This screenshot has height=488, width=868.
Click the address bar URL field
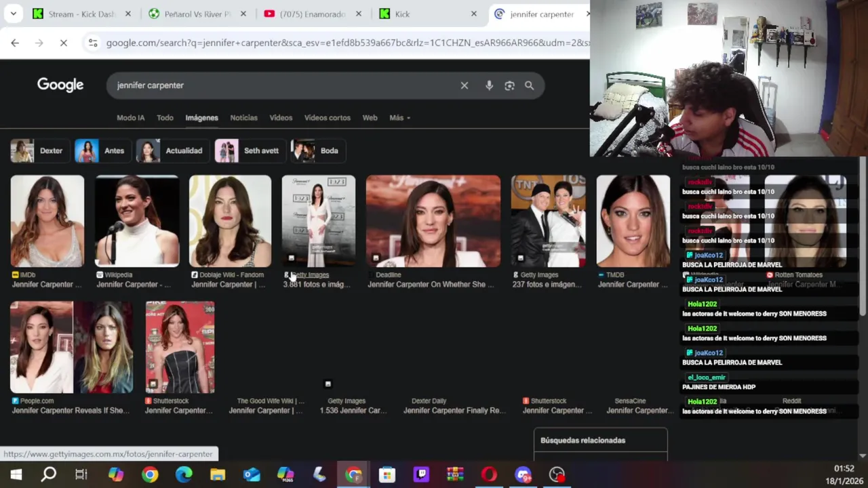[346, 43]
